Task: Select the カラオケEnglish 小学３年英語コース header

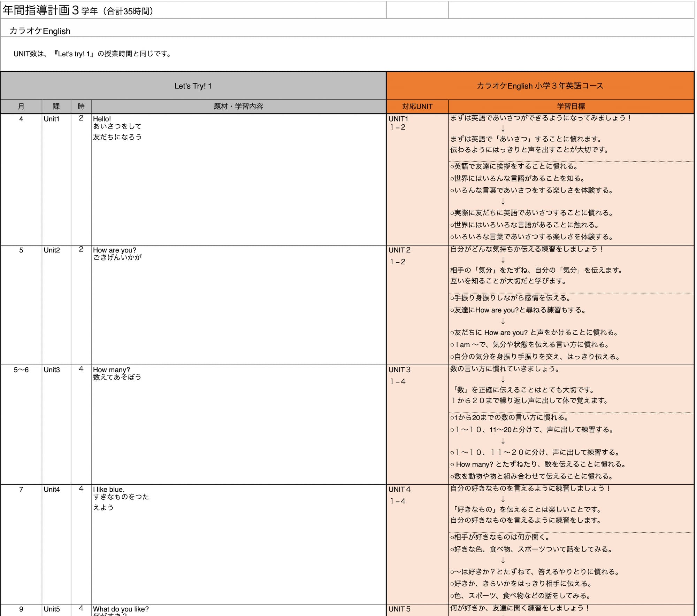Action: 540,86
